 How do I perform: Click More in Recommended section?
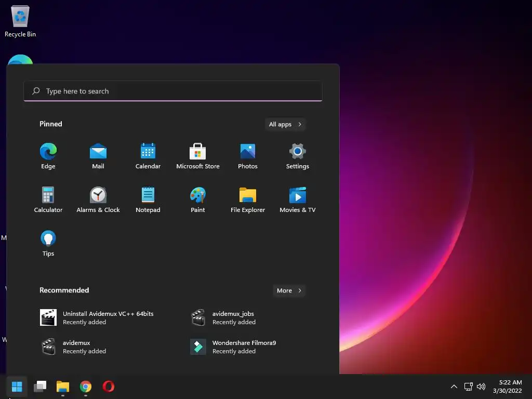pos(289,290)
